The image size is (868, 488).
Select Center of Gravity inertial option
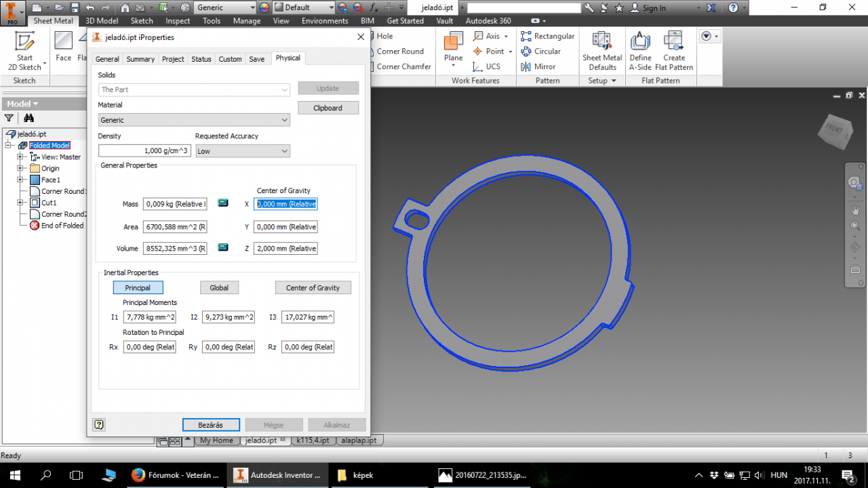(313, 288)
